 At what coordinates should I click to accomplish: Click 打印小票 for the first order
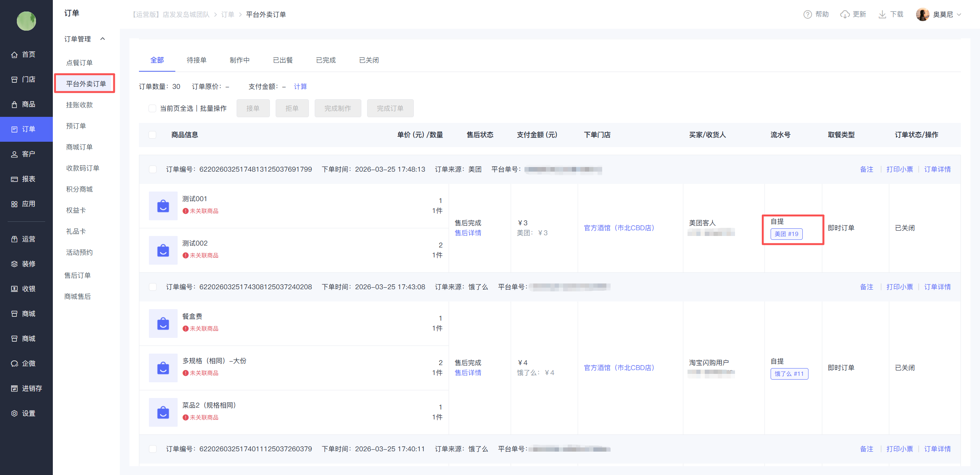tap(899, 169)
